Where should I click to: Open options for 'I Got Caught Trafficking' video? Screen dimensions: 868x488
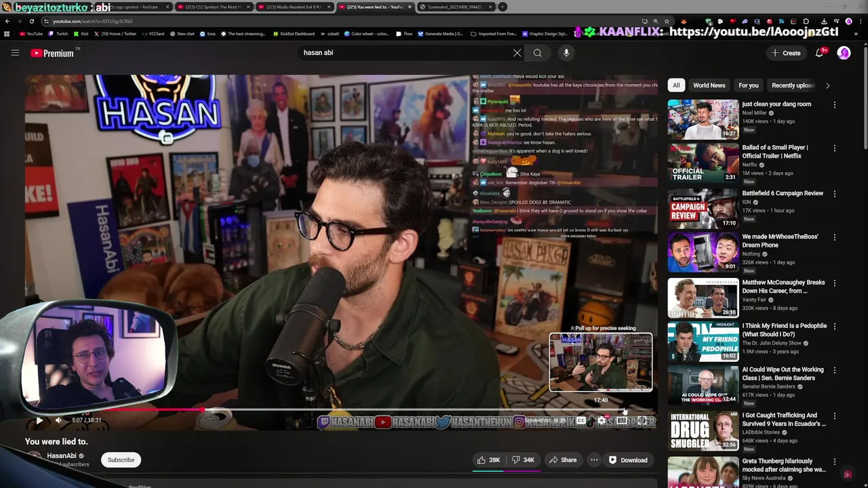tap(835, 416)
